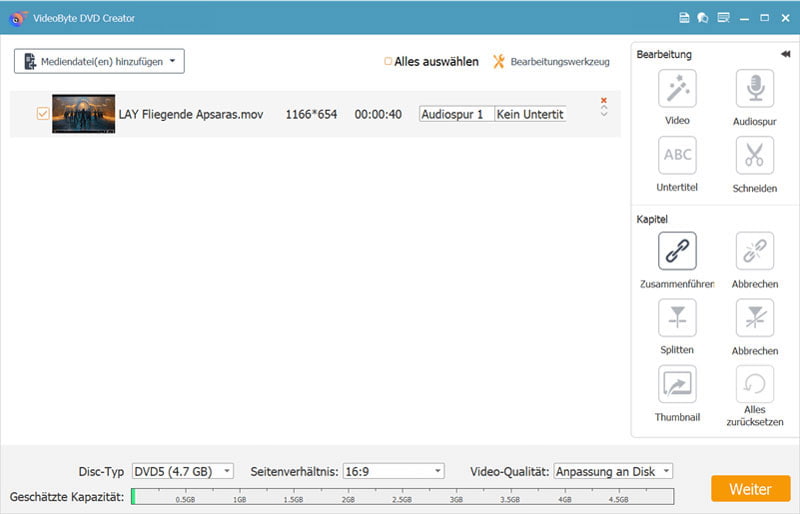
Task: Select the Audiospur 1 field
Action: coord(456,114)
